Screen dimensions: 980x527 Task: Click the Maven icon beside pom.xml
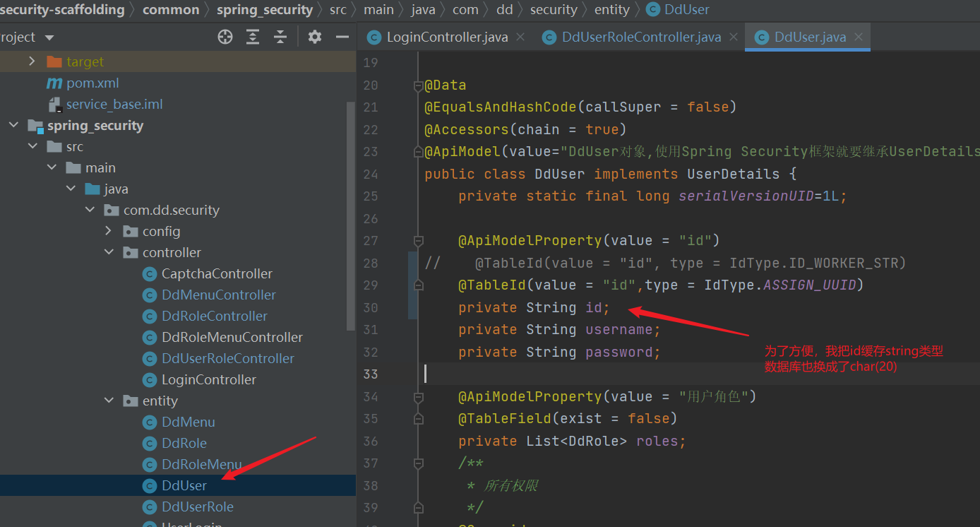point(54,83)
